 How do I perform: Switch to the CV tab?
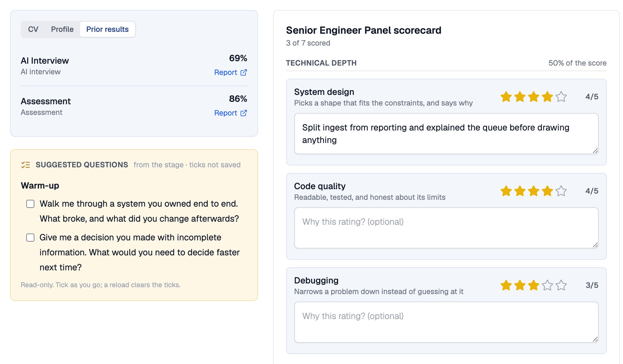(33, 29)
